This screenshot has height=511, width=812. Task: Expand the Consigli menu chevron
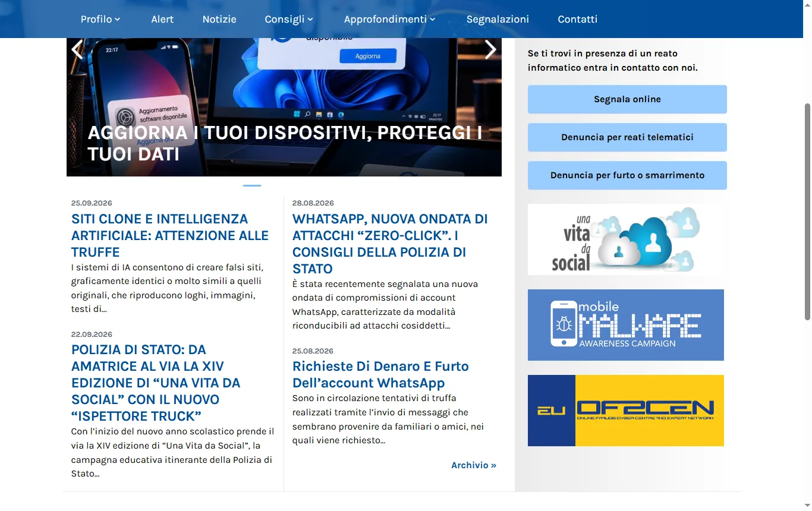click(310, 20)
